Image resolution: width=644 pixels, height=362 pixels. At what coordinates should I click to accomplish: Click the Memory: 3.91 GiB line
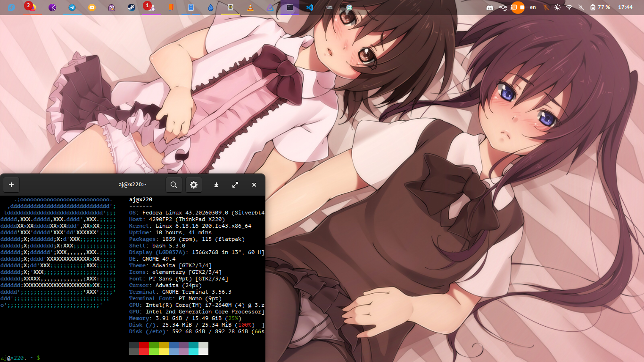tap(185, 319)
